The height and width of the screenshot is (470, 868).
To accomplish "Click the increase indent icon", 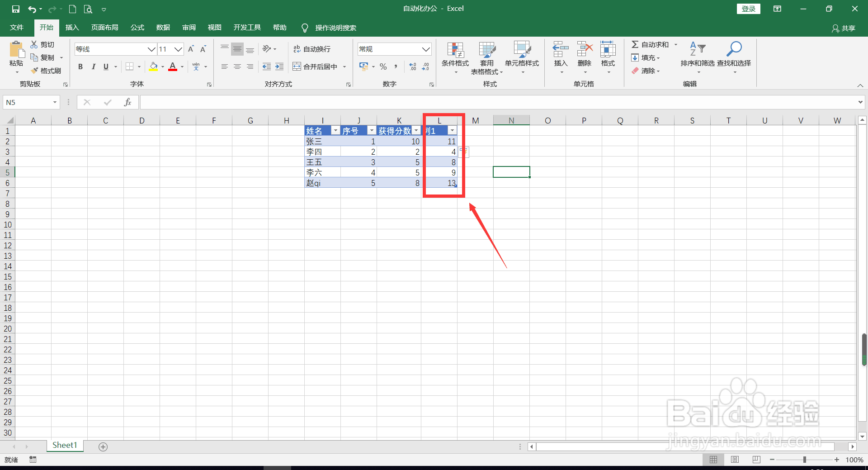I will point(279,66).
